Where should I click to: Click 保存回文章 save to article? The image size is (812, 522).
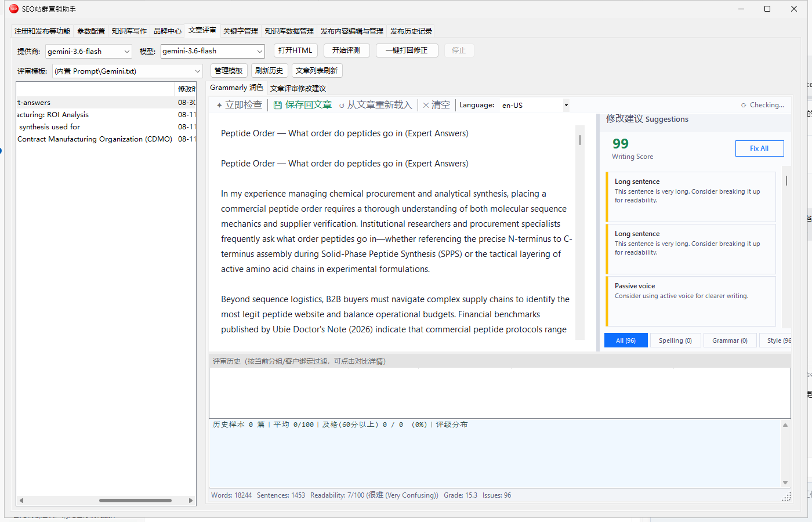click(x=303, y=105)
